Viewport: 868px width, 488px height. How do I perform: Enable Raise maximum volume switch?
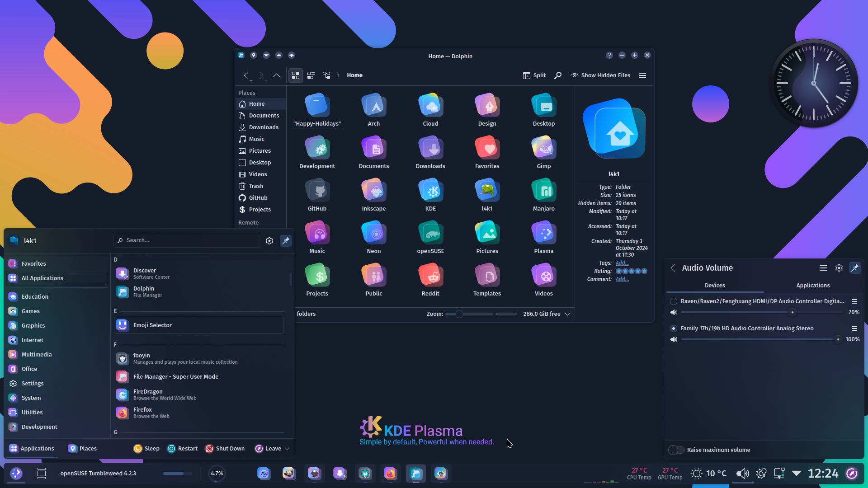677,450
